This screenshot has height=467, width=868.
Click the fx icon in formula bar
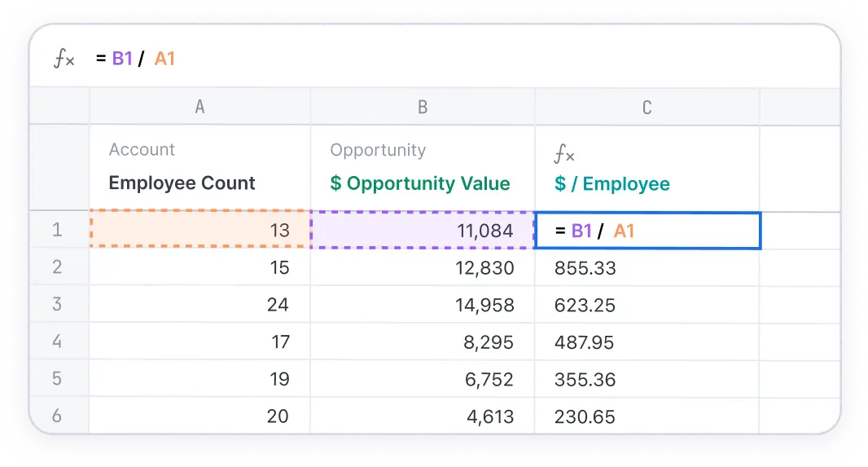(64, 59)
